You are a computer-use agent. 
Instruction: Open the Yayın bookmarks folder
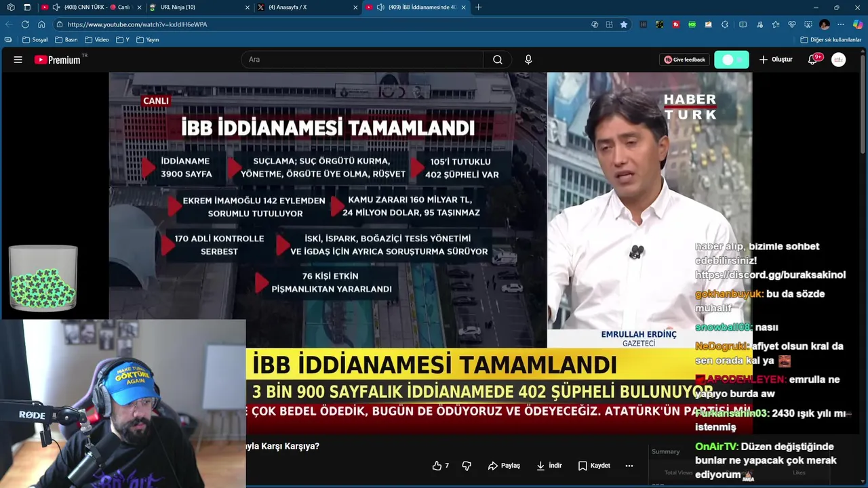(148, 40)
